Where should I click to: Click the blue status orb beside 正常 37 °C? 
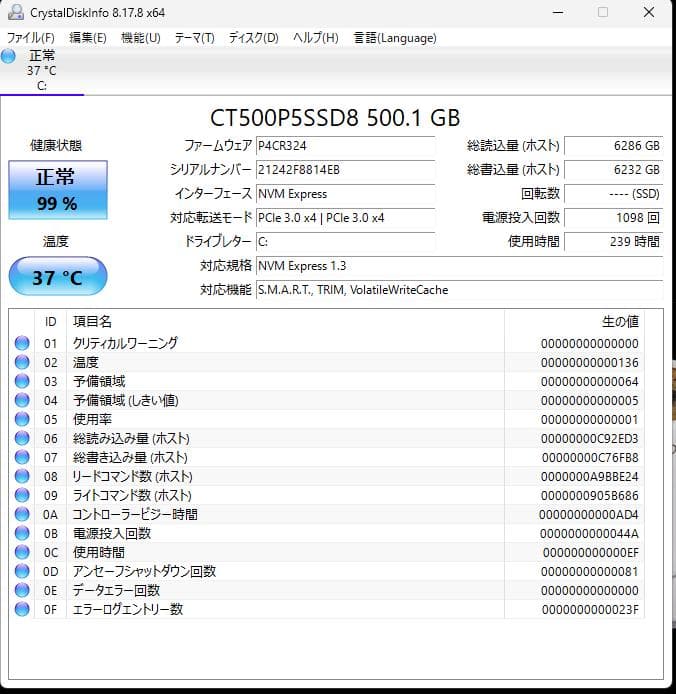[8, 56]
